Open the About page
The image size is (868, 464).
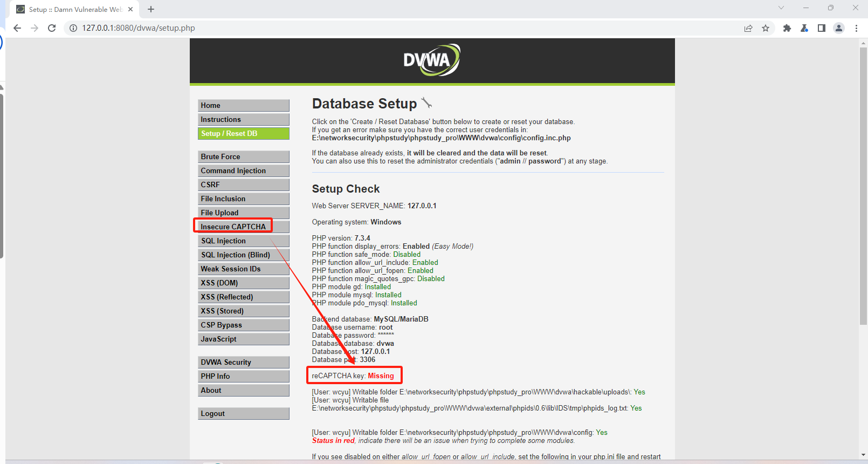pos(244,390)
